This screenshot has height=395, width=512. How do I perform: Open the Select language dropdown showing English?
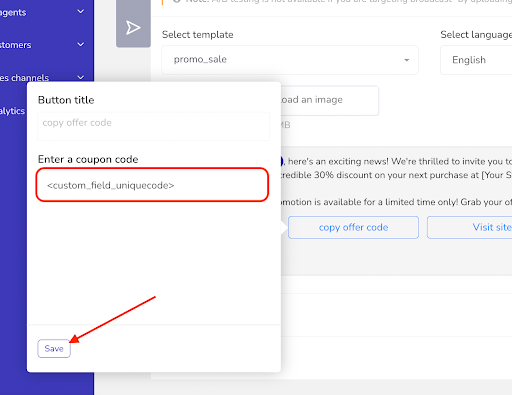476,60
